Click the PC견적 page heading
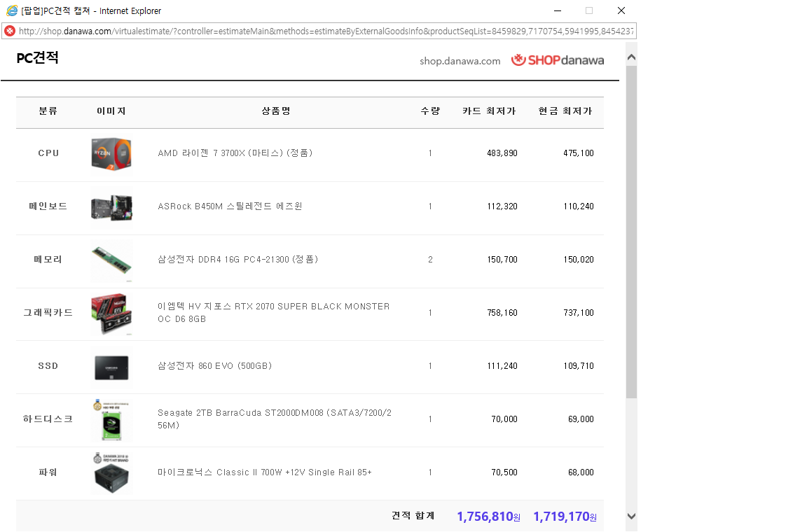The width and height of the screenshot is (807, 532). tap(38, 57)
